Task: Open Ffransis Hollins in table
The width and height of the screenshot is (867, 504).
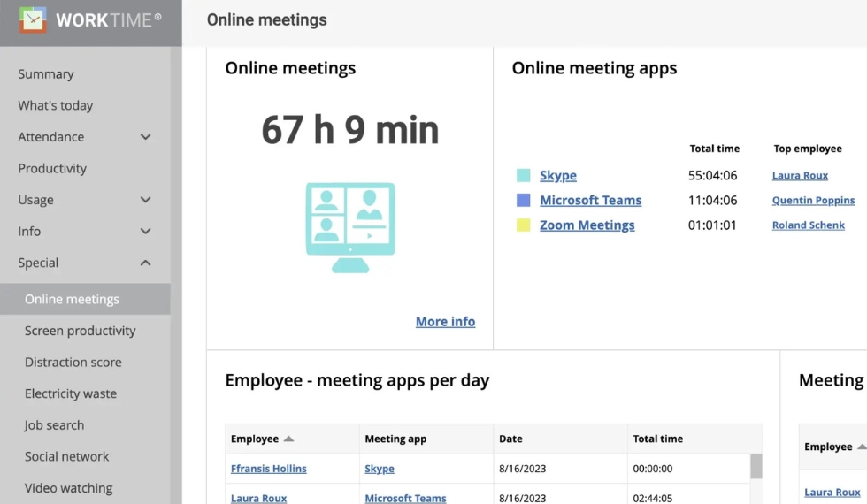Action: [269, 469]
